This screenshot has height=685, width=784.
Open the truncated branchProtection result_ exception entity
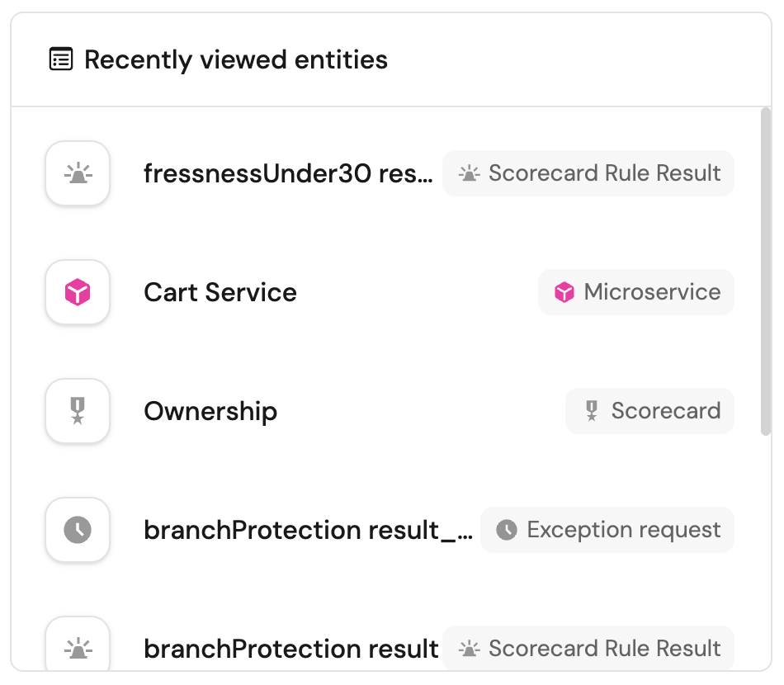pyautogui.click(x=308, y=530)
